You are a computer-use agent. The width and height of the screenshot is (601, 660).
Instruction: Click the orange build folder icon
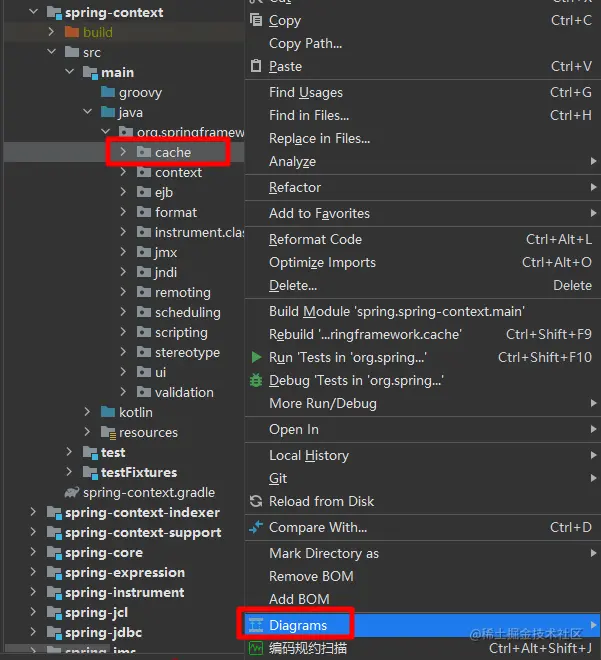72,32
